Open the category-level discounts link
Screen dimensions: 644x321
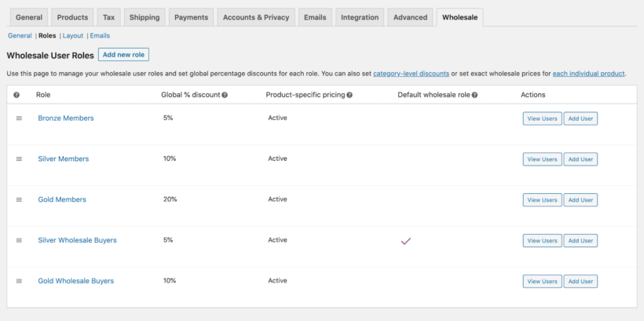pos(411,74)
